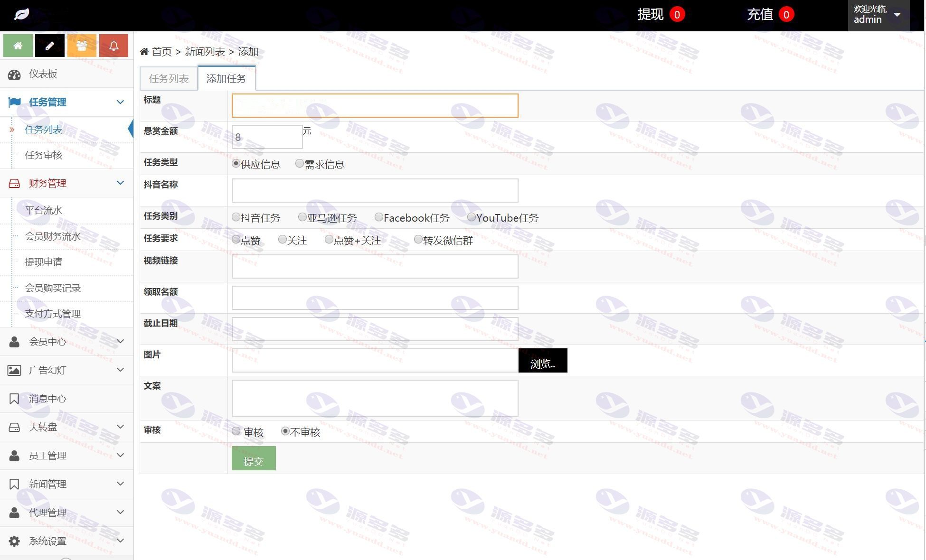The width and height of the screenshot is (926, 560).
Task: Open the admin user dropdown arrow
Action: pyautogui.click(x=897, y=14)
